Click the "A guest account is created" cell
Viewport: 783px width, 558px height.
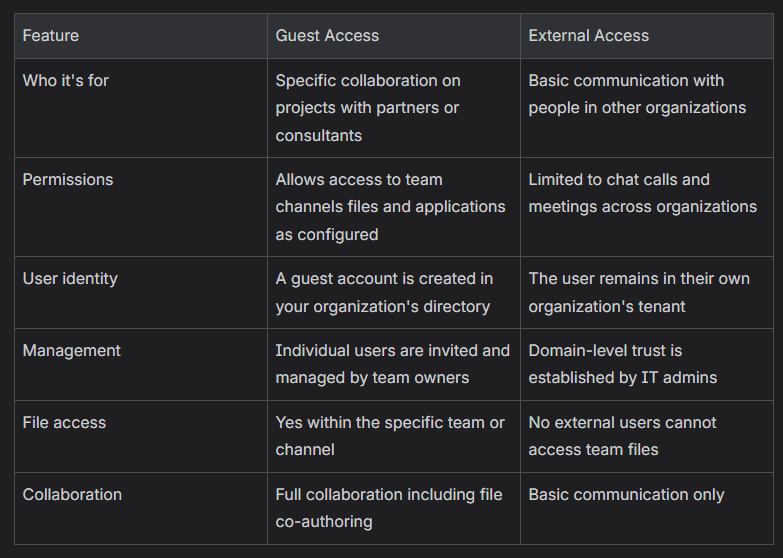tap(384, 292)
